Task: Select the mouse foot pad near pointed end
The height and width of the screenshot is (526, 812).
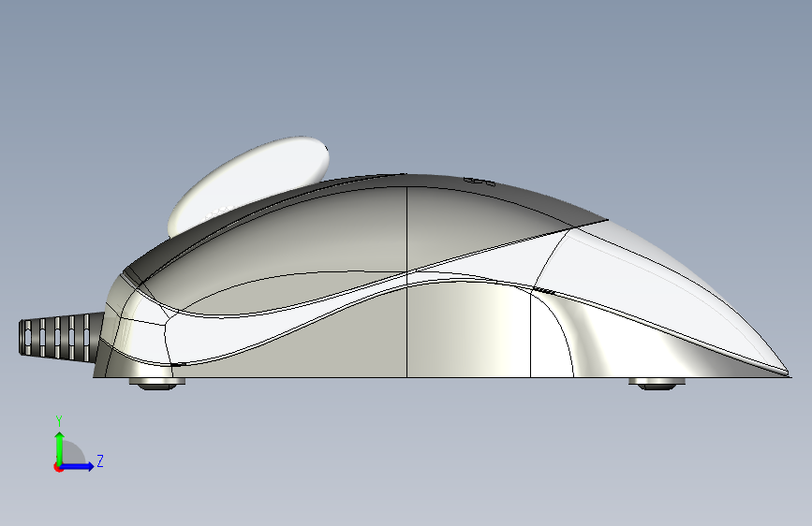Action: pos(657,384)
